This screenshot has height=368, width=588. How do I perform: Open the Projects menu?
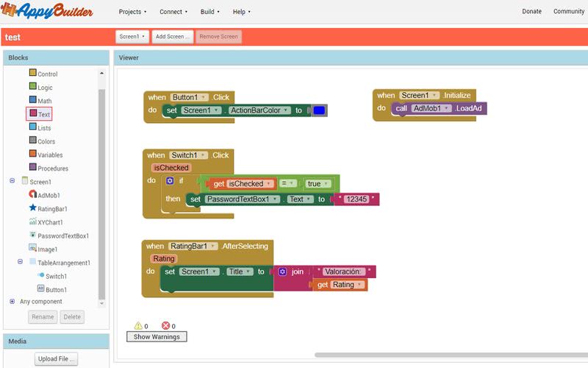pos(132,12)
